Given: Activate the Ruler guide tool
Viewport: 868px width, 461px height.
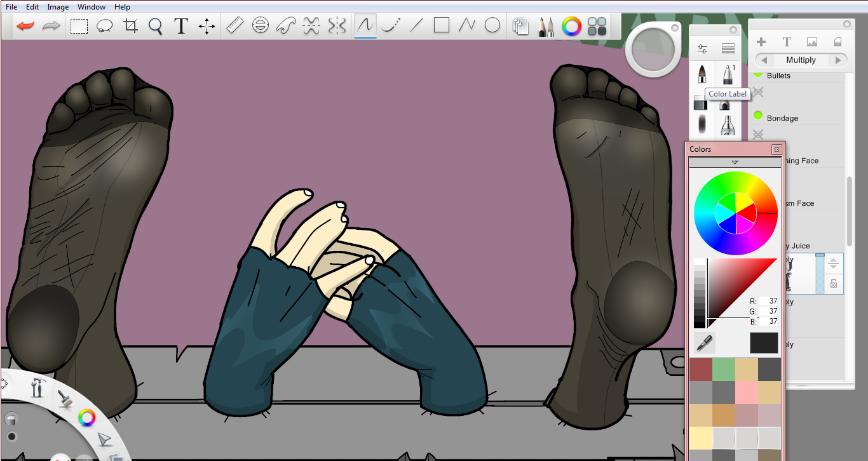Looking at the screenshot, I should pyautogui.click(x=235, y=26).
